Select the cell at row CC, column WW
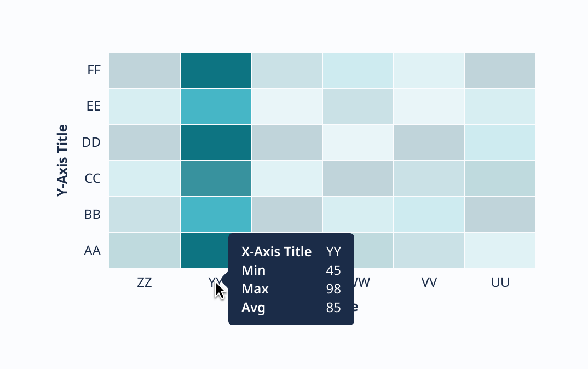The image size is (588, 369). [358, 178]
